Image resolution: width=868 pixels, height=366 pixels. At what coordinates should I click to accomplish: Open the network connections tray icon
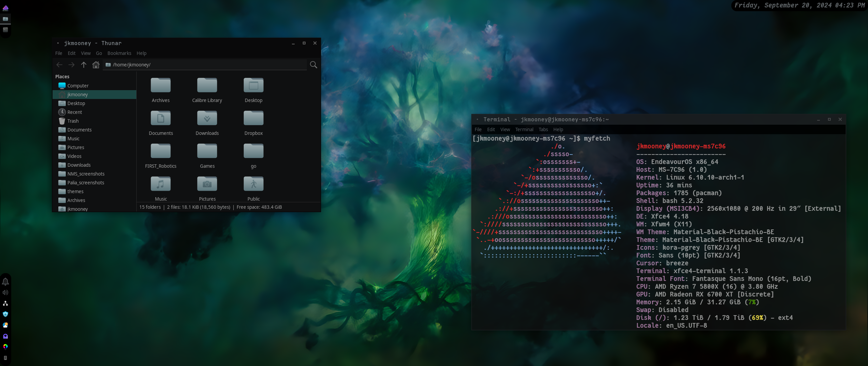[x=5, y=303]
